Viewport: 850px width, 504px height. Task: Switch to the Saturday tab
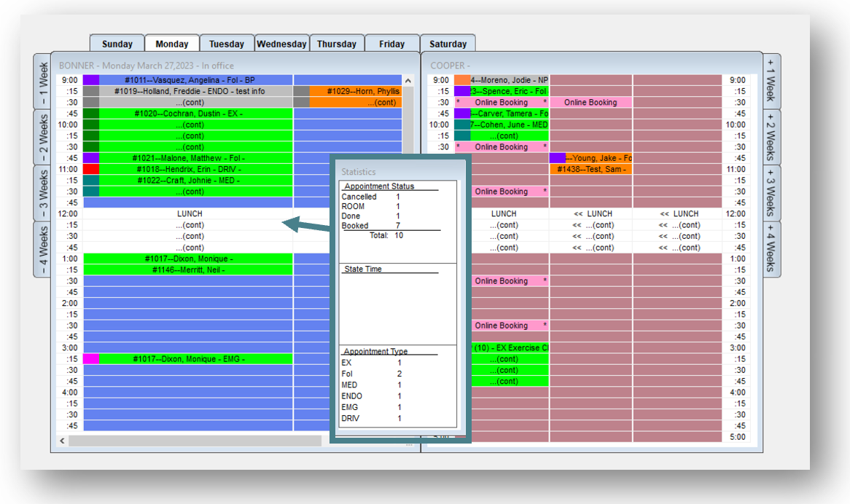[x=448, y=44]
